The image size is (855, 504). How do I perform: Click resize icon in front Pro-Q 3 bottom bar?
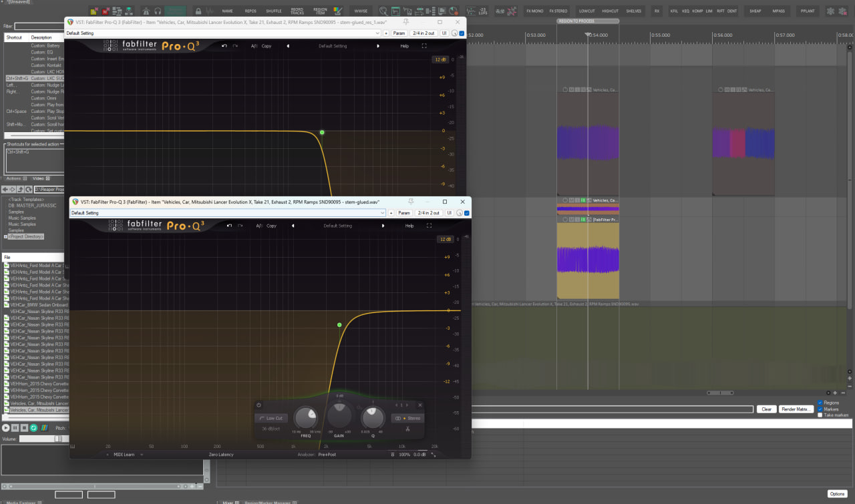(x=433, y=455)
